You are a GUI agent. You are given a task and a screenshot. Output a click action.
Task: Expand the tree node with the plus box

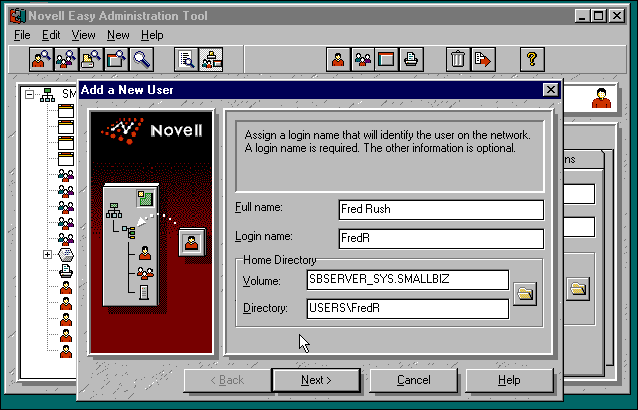coord(47,255)
